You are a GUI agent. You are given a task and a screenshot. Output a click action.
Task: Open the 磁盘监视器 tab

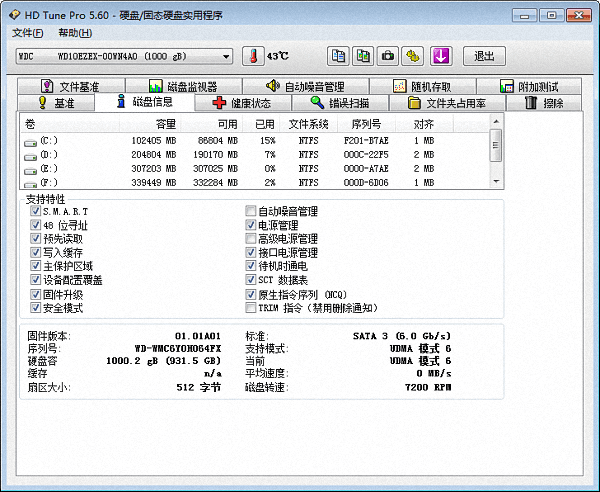(183, 87)
